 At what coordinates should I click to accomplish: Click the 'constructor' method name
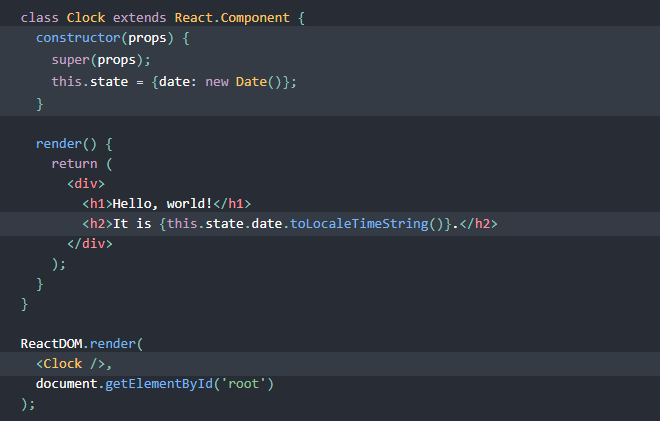[x=75, y=38]
